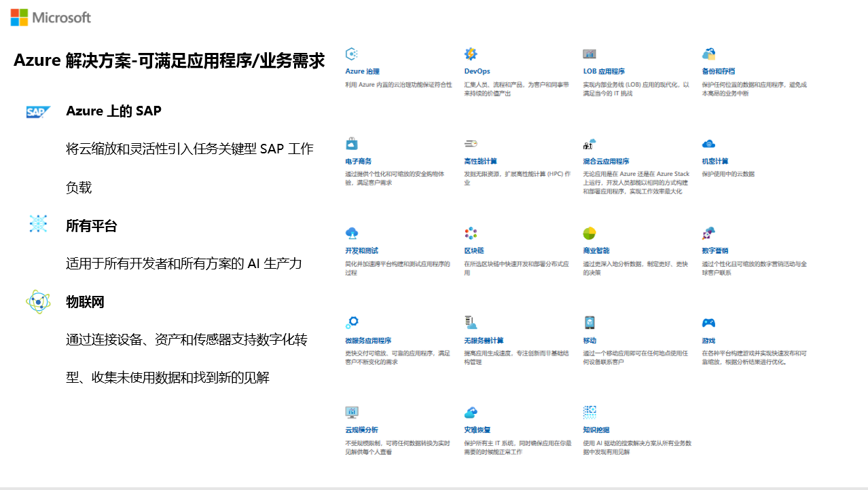Select the Azure 治理 governance icon
868x490 pixels.
[x=351, y=53]
